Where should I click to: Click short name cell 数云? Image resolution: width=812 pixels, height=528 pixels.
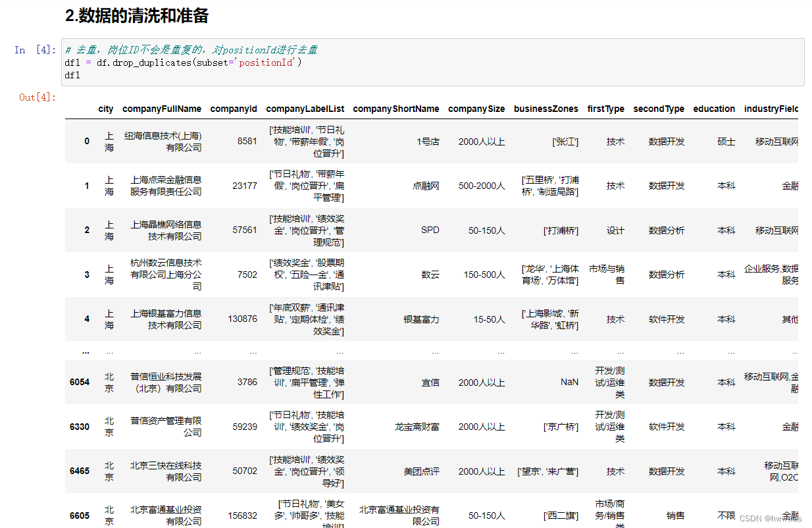(x=430, y=275)
